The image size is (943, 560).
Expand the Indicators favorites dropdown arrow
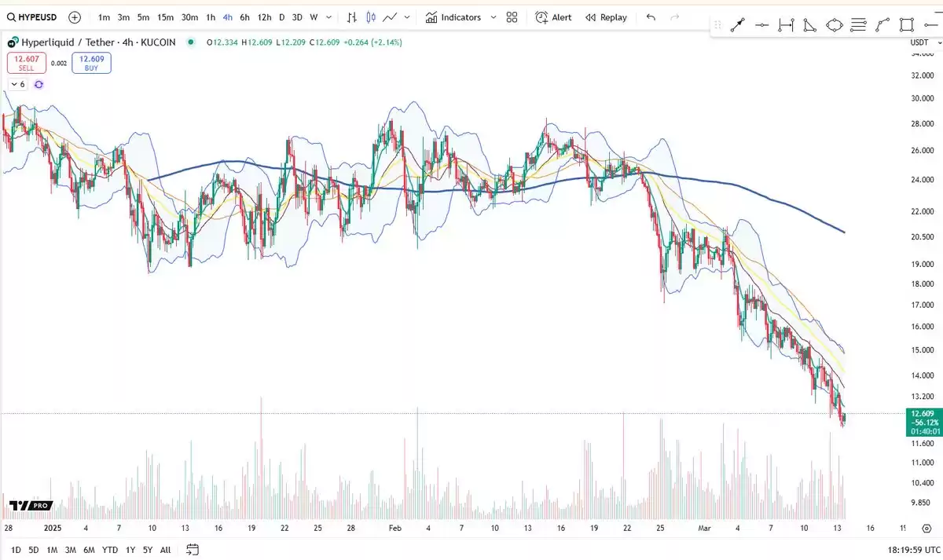tap(494, 16)
